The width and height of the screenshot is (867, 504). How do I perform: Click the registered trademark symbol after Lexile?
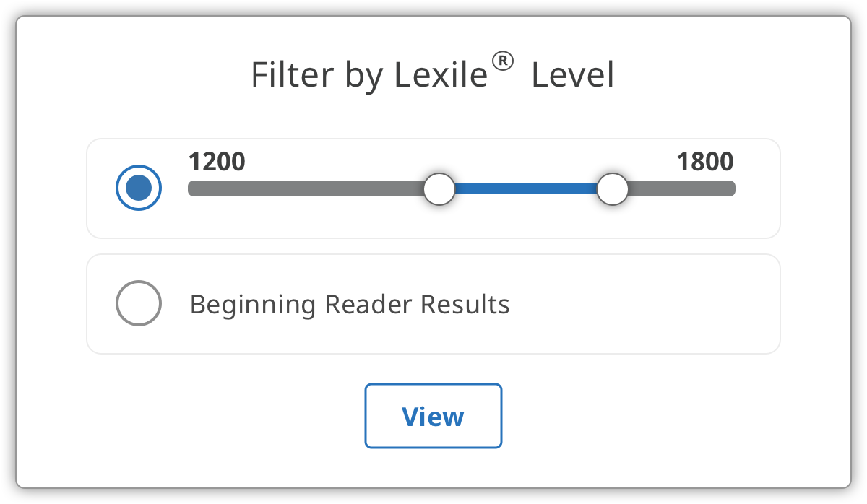503,63
